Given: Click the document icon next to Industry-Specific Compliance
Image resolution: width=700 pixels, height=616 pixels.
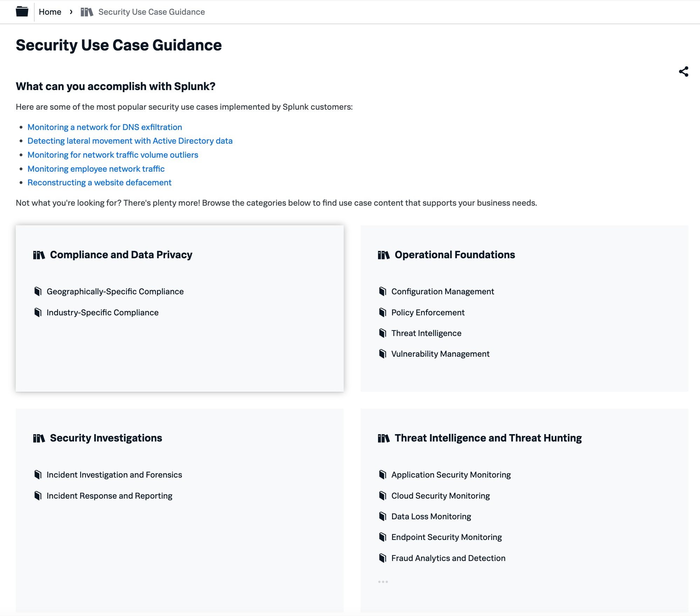Looking at the screenshot, I should [39, 313].
